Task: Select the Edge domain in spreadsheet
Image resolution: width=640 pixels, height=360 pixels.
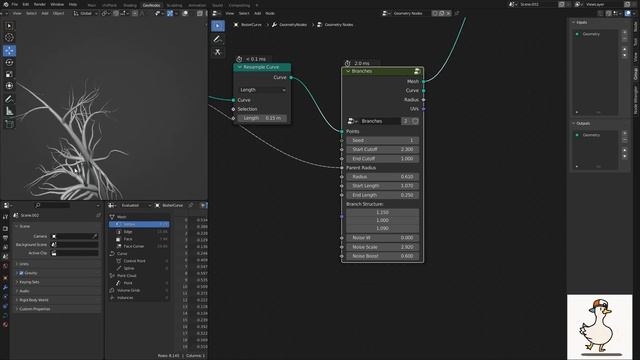Action: [139, 232]
